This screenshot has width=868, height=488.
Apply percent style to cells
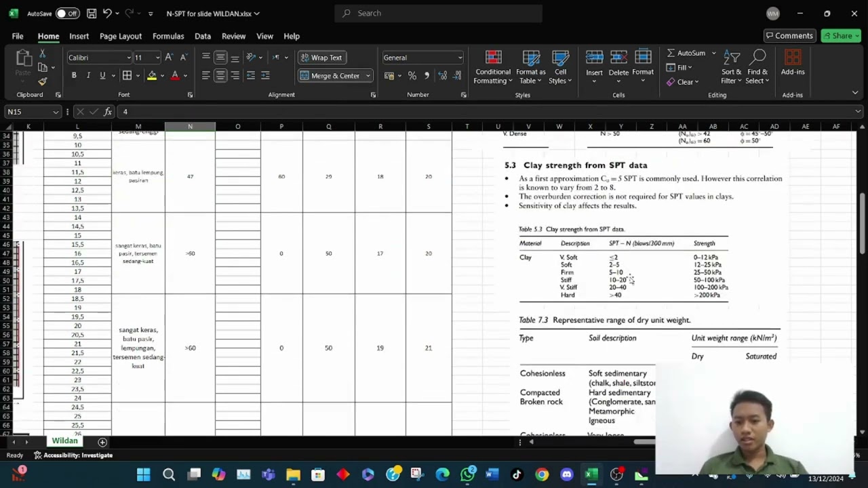click(x=412, y=75)
